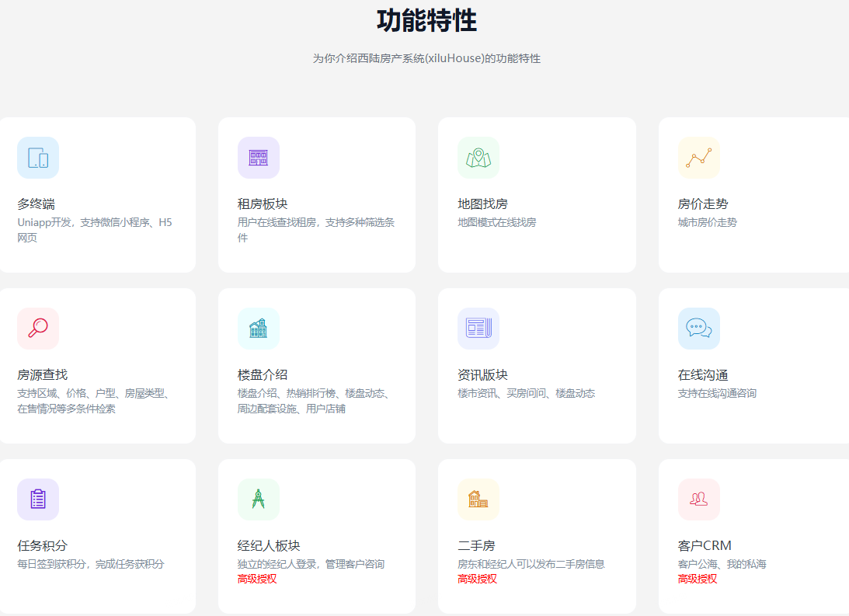The height and width of the screenshot is (616, 849).
Task: Click the map pin icon
Action: 478,158
